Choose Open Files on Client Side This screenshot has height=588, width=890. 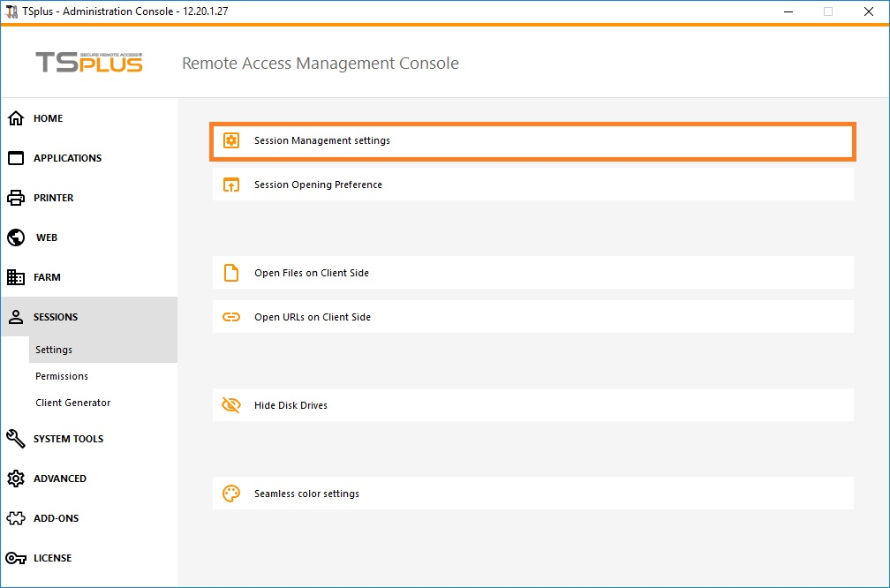533,273
